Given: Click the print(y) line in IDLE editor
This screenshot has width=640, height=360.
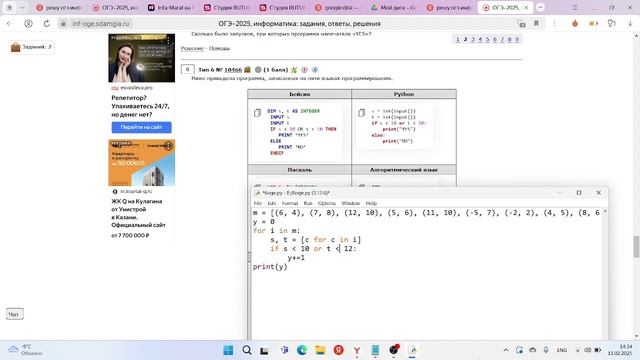Looking at the screenshot, I should 270,267.
